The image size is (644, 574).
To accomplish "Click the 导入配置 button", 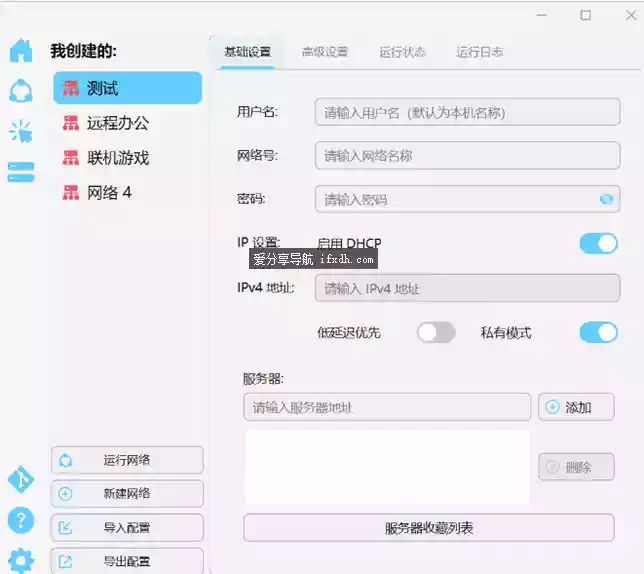I will tap(127, 528).
